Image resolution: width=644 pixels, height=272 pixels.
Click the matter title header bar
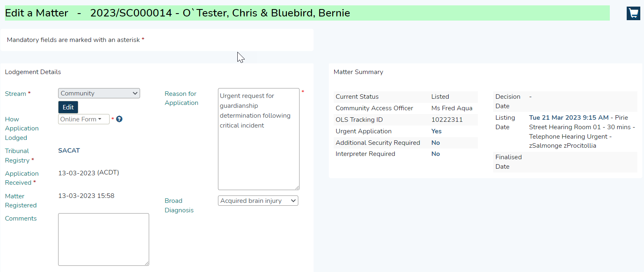(x=307, y=13)
